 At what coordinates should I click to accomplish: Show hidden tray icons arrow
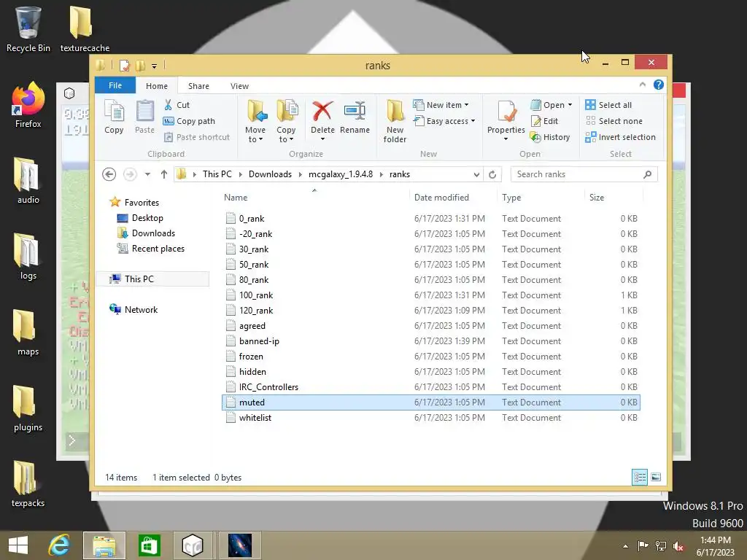click(625, 546)
